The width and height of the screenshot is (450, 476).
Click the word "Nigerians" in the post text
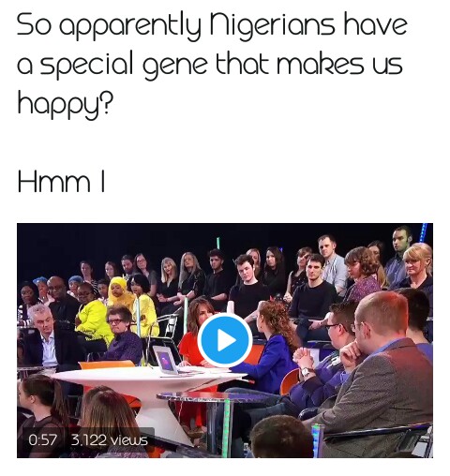coord(272,24)
